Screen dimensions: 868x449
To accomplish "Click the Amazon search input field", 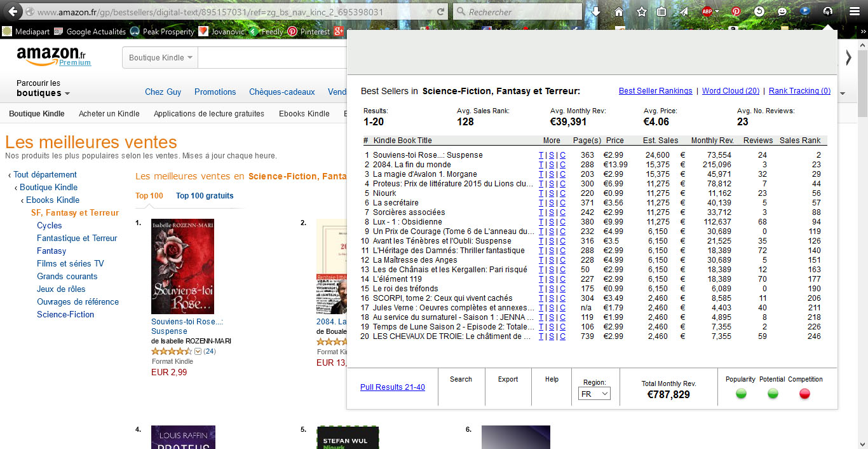I will click(x=272, y=58).
